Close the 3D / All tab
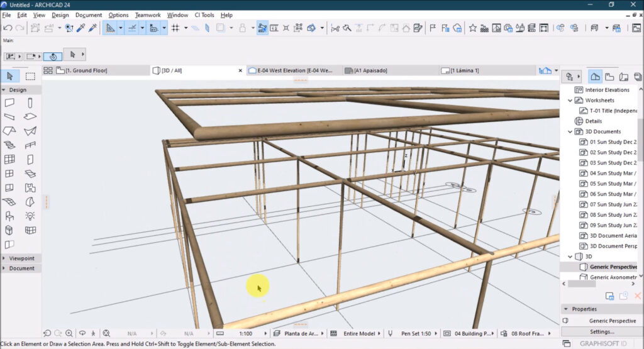The image size is (644, 349). coord(240,70)
